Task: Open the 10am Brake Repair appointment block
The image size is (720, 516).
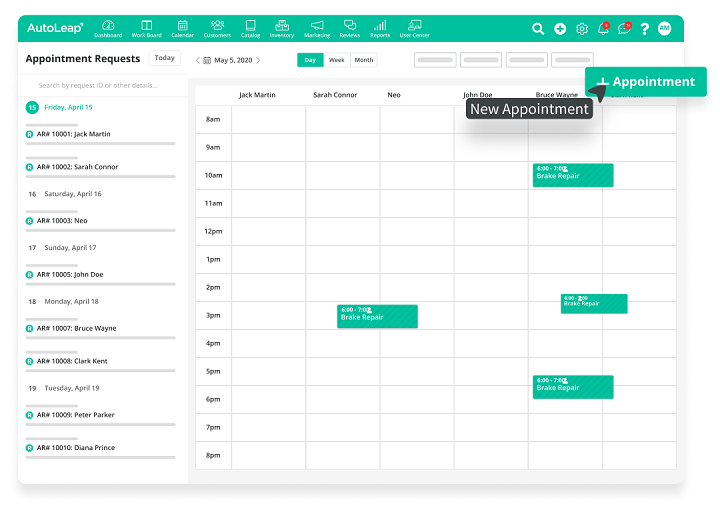Action: point(572,175)
